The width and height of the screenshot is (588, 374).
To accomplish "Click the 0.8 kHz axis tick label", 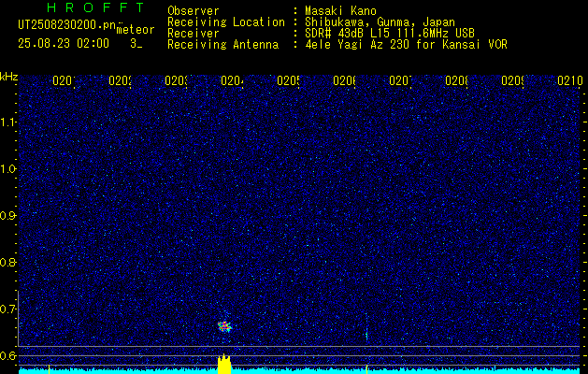I will (x=7, y=262).
